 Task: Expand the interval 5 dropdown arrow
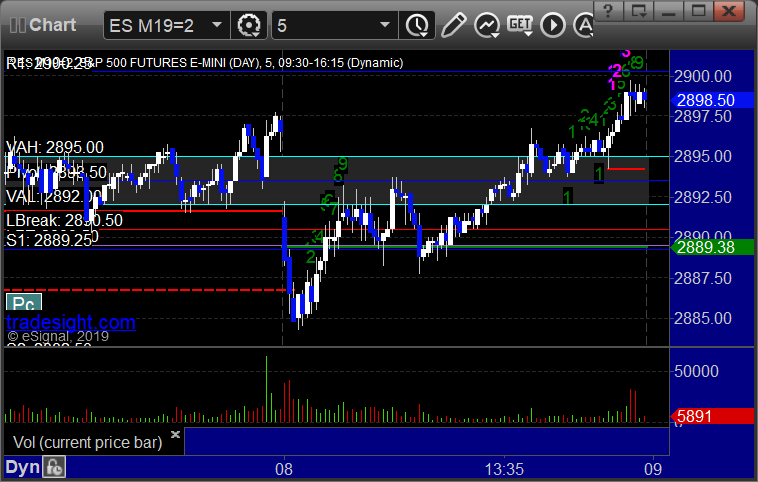pos(385,25)
